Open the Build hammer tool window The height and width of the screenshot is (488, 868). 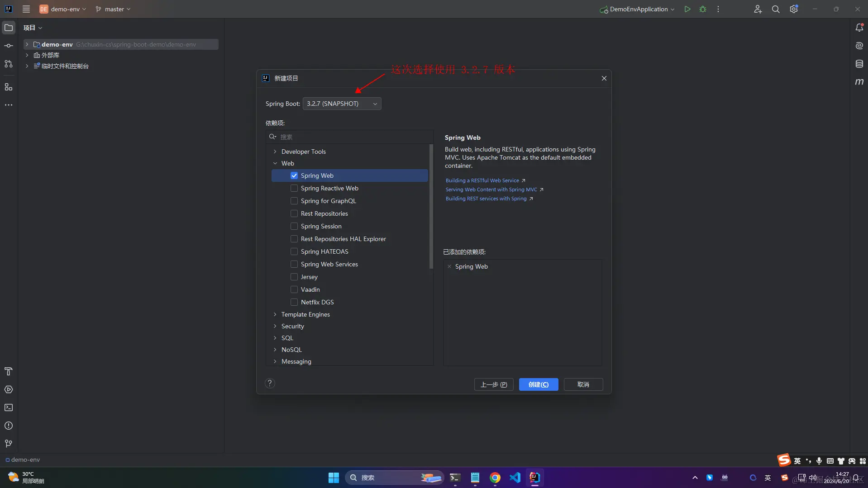pos(9,371)
